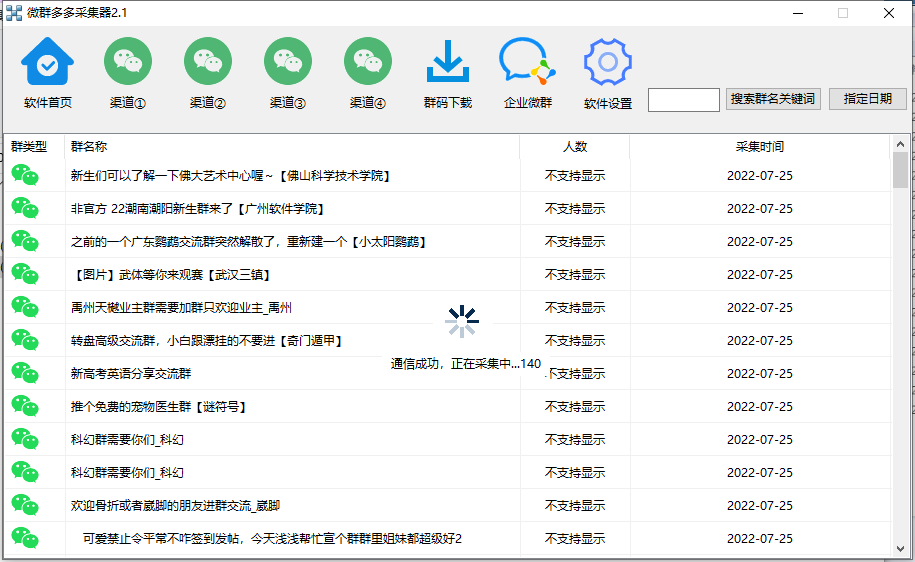Click WeChat icon in 佛山科学技术学院 row
Viewport: 915px width, 562px height.
pos(25,175)
